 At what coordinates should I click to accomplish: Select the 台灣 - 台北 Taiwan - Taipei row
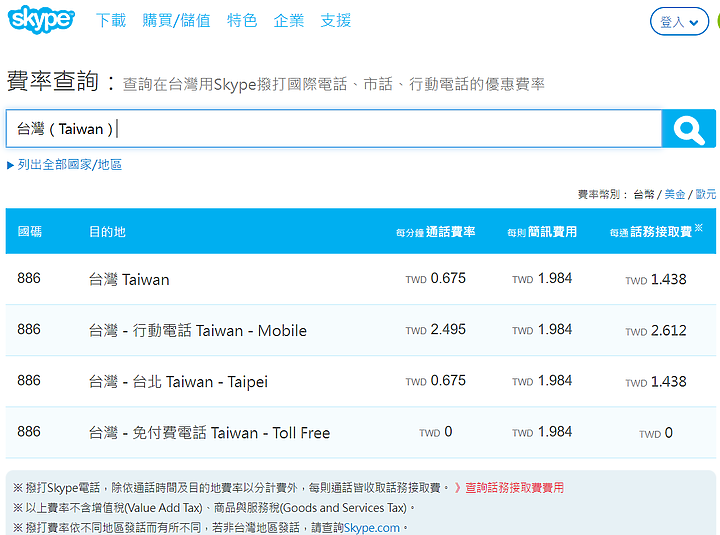click(360, 381)
